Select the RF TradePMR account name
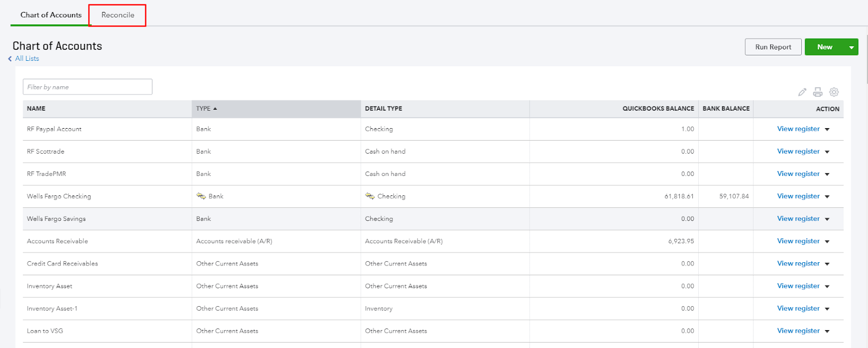 47,174
